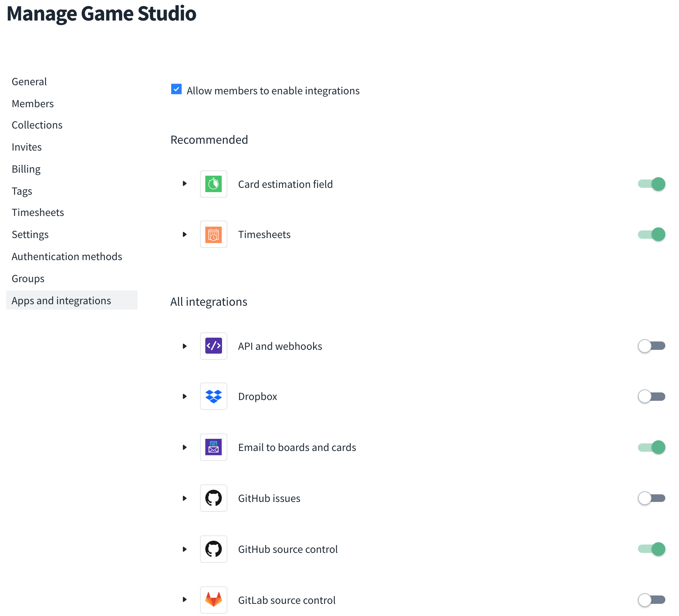Enable the Dropbox integration toggle
This screenshot has height=616, width=679.
pyautogui.click(x=651, y=396)
